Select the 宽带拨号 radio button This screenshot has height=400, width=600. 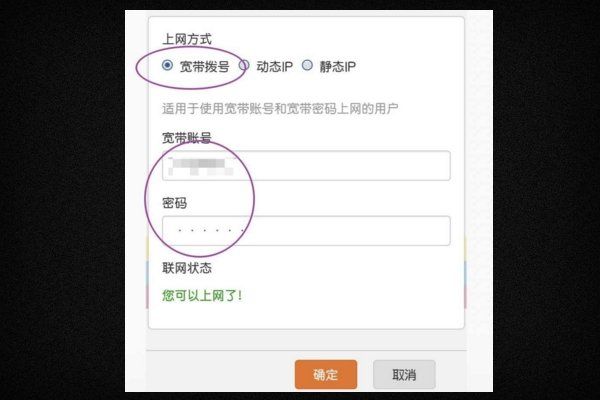[167, 65]
